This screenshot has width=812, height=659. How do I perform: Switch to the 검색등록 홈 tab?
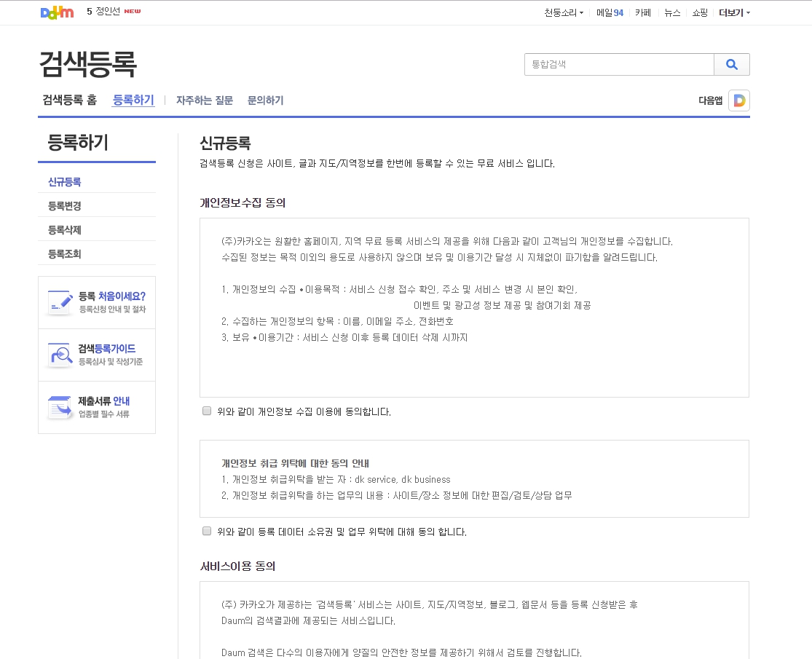pos(69,100)
